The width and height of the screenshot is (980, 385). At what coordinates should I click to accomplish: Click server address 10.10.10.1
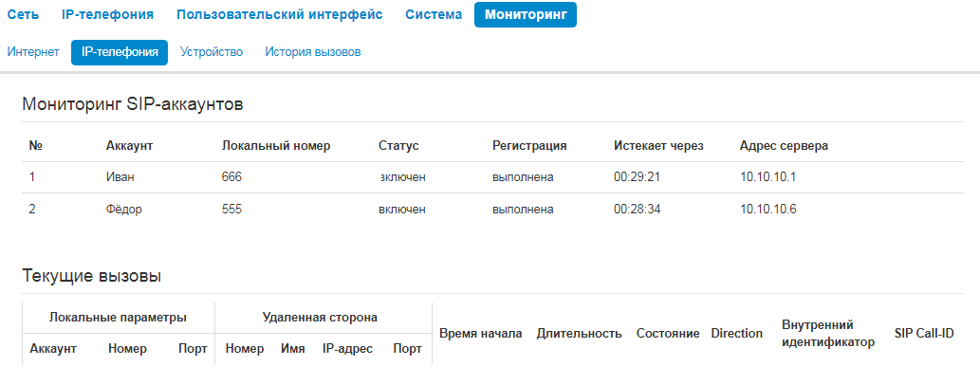click(x=767, y=177)
